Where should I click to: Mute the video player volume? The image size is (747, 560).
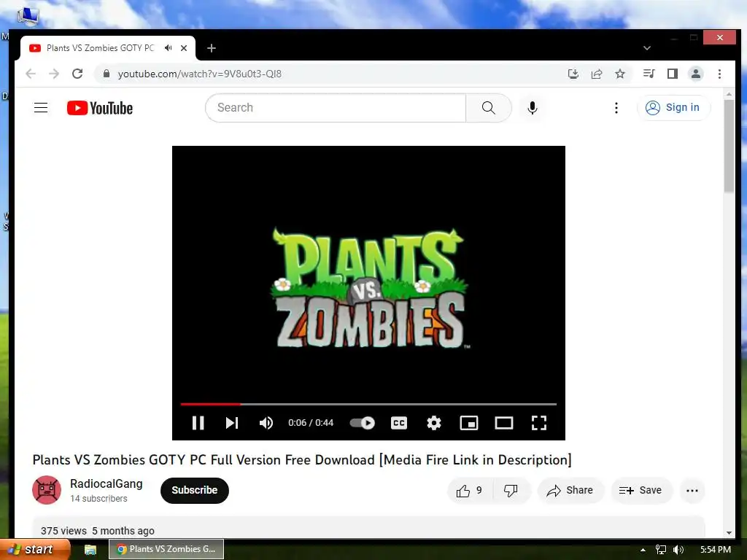266,423
